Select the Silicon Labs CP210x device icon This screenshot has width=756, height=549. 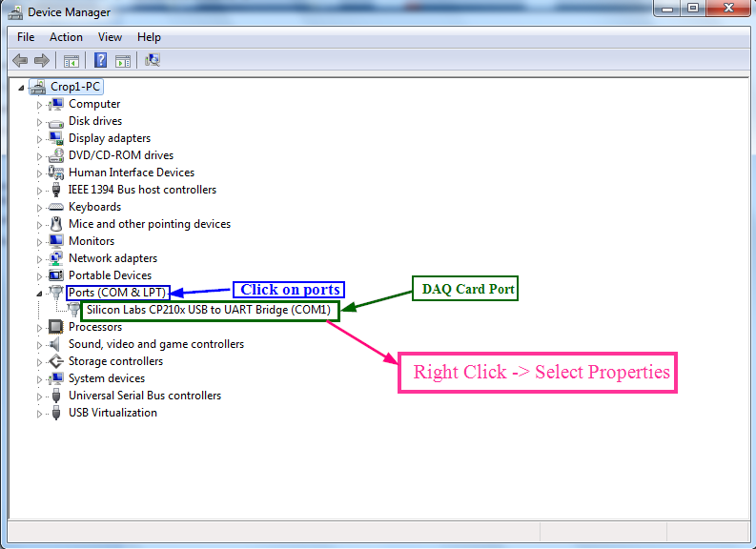[73, 310]
